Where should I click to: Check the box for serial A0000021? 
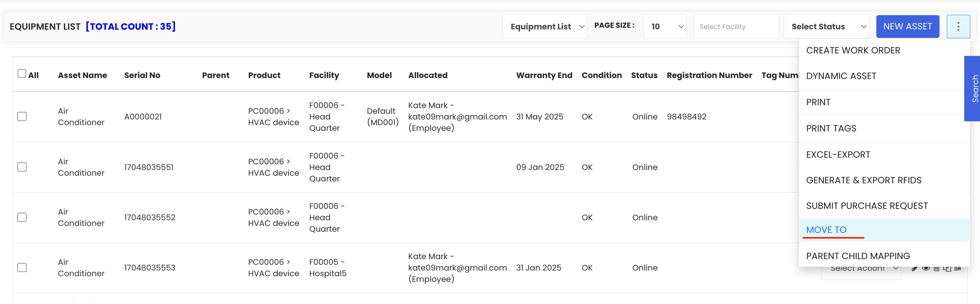[22, 116]
